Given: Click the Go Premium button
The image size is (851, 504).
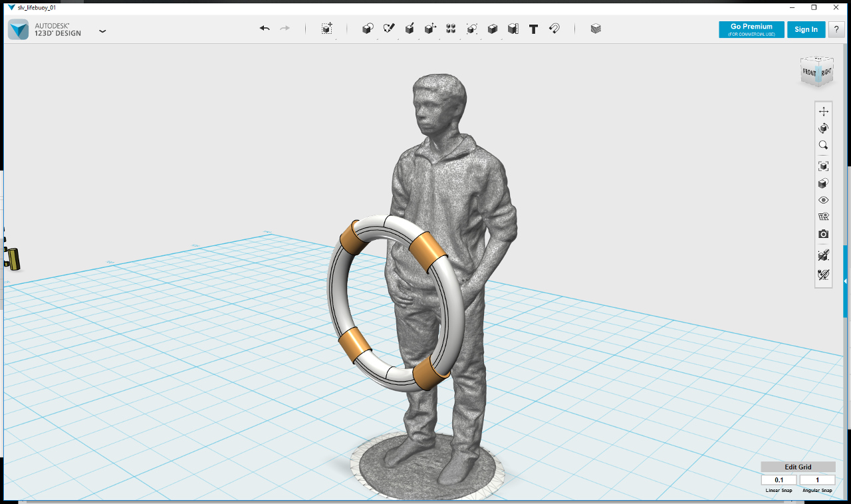Looking at the screenshot, I should point(751,29).
